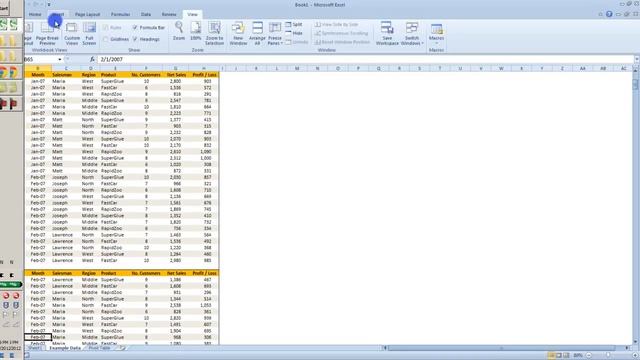Viewport: 640px width, 360px height.
Task: Click Arrange All windows
Action: click(x=257, y=33)
